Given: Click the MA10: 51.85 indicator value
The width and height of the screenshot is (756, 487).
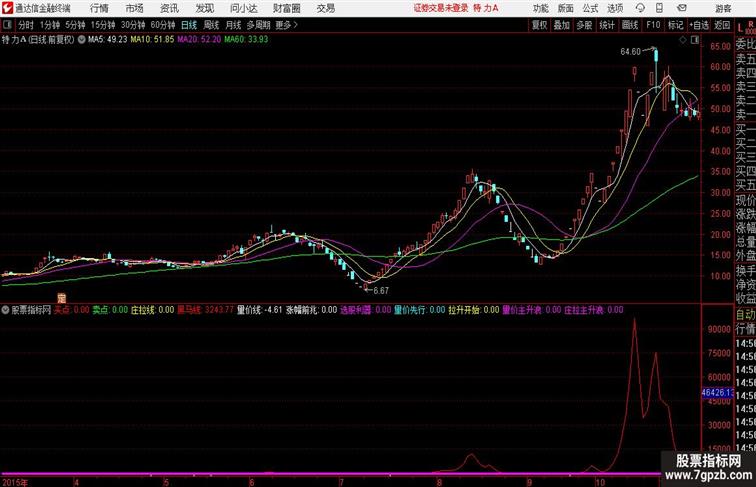Looking at the screenshot, I should (152, 40).
